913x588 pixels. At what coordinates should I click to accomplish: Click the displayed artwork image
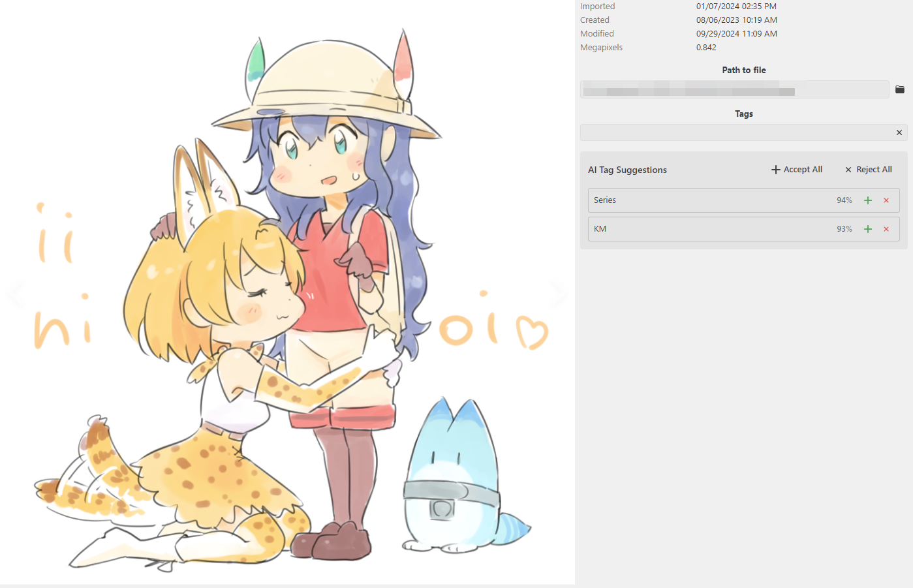287,292
